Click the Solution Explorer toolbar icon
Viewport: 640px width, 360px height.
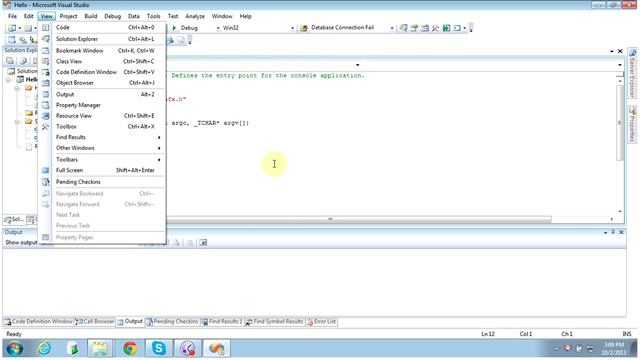tap(403, 28)
